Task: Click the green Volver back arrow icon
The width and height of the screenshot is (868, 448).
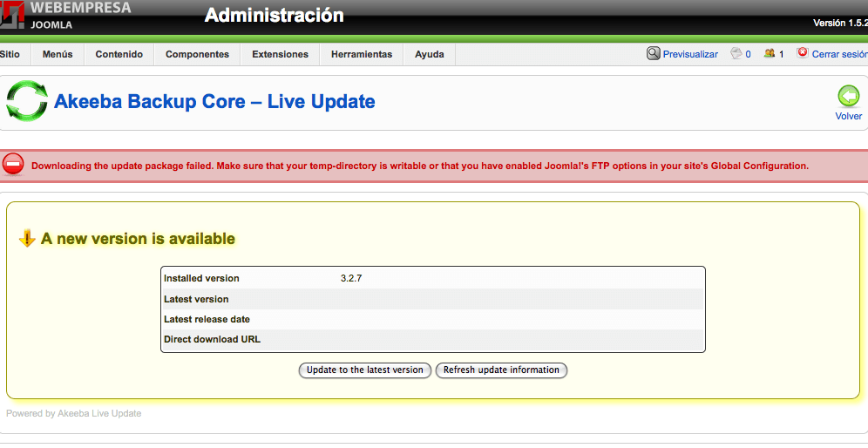Action: (848, 97)
